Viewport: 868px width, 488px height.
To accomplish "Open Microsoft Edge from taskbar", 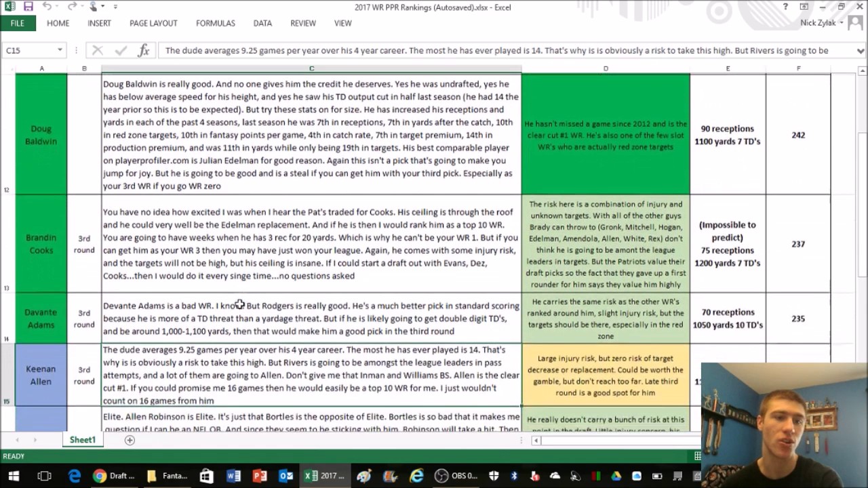I will pyautogui.click(x=74, y=476).
